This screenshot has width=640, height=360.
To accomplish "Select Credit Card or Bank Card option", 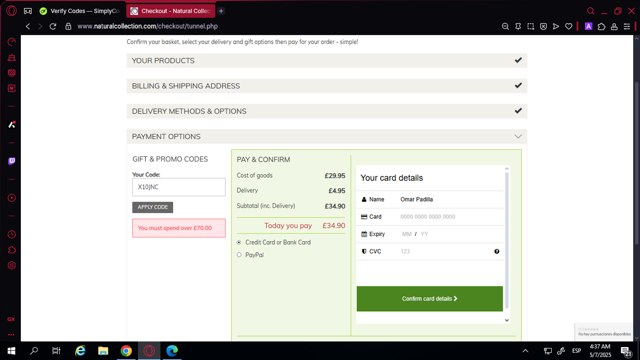I will click(x=239, y=242).
